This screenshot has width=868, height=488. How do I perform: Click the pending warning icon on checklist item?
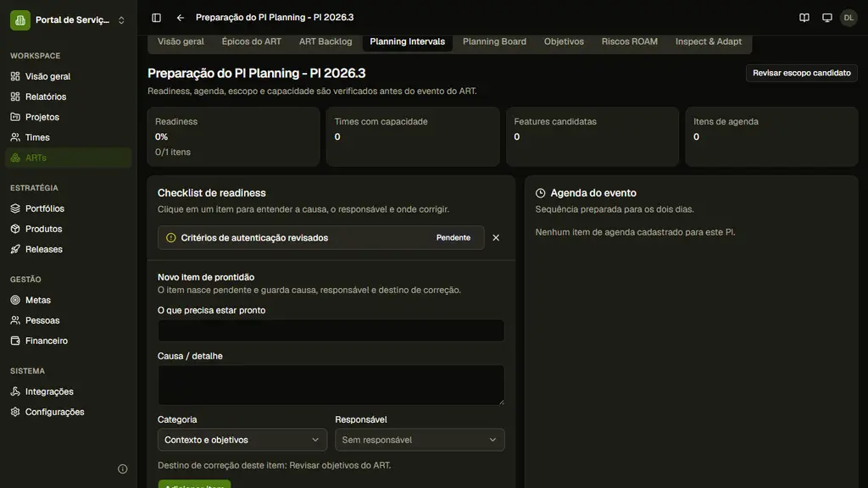(171, 238)
